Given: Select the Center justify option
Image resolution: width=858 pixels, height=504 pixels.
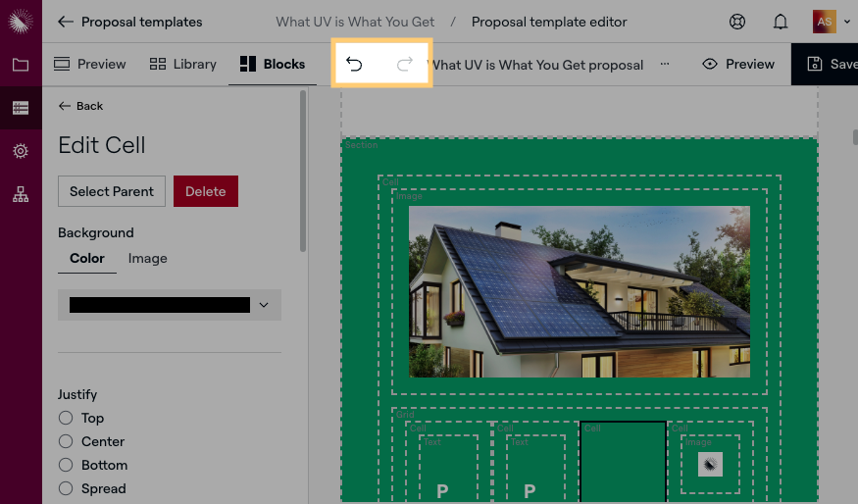Looking at the screenshot, I should (66, 441).
